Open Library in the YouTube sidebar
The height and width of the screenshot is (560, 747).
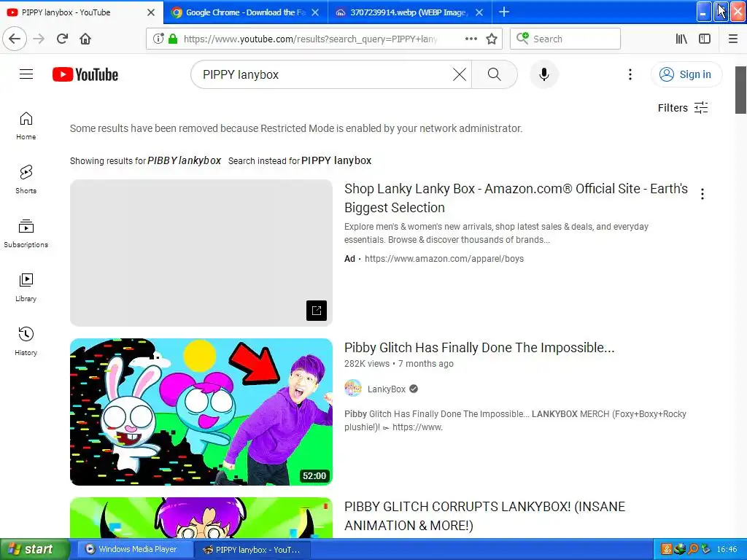click(26, 287)
